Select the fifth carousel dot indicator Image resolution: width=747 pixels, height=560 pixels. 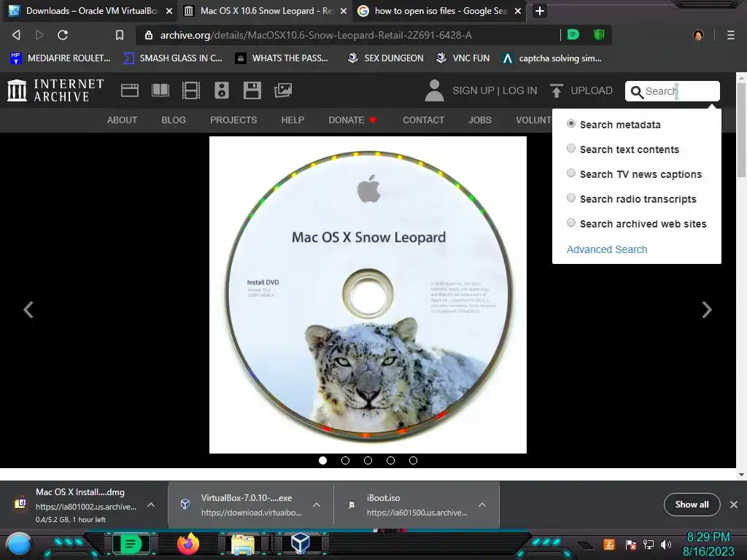413,461
